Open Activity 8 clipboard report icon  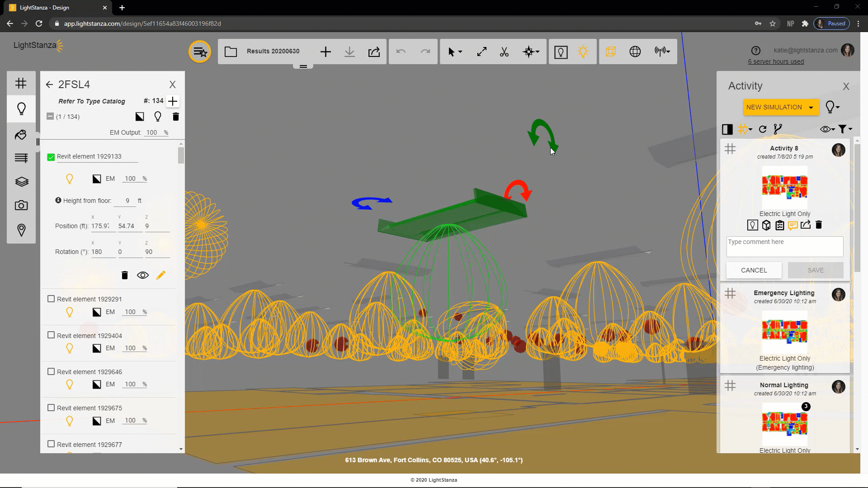pos(779,225)
